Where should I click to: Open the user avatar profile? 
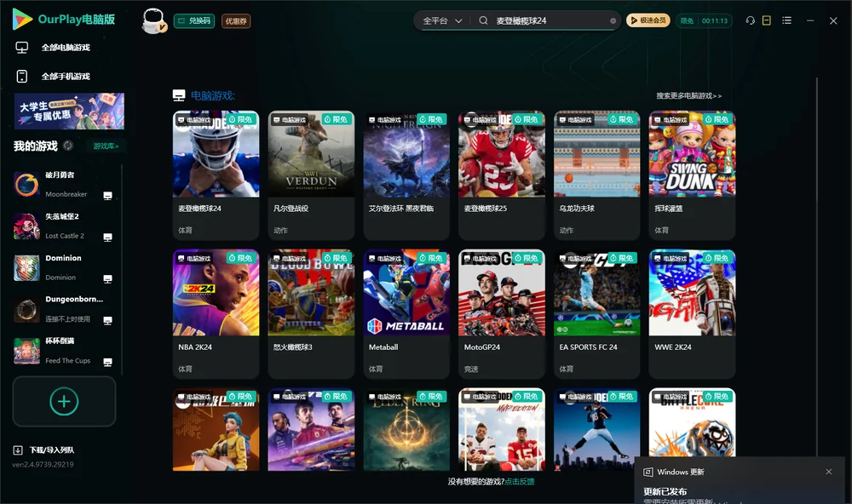pyautogui.click(x=153, y=20)
